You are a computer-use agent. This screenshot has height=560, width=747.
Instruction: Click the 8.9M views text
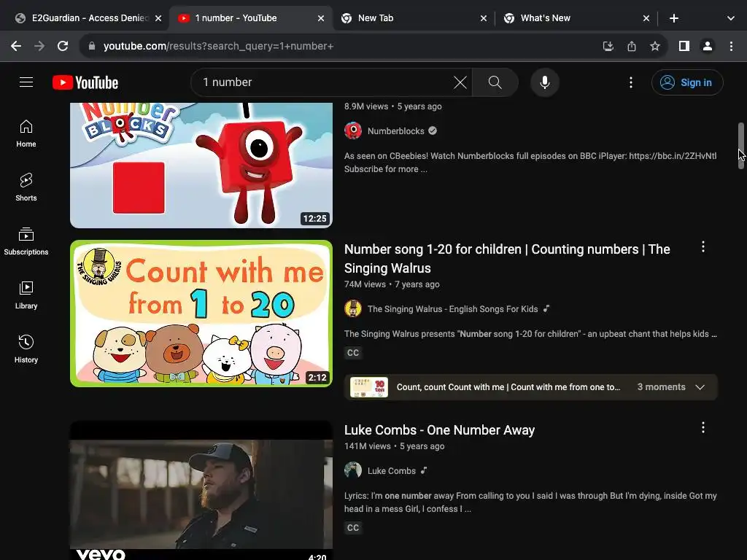[x=366, y=106]
